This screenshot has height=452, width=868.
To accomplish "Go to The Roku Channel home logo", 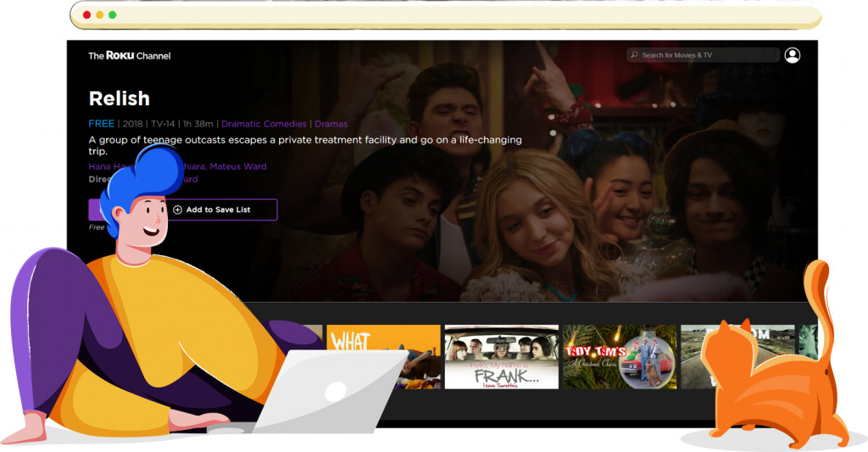I will click(130, 55).
